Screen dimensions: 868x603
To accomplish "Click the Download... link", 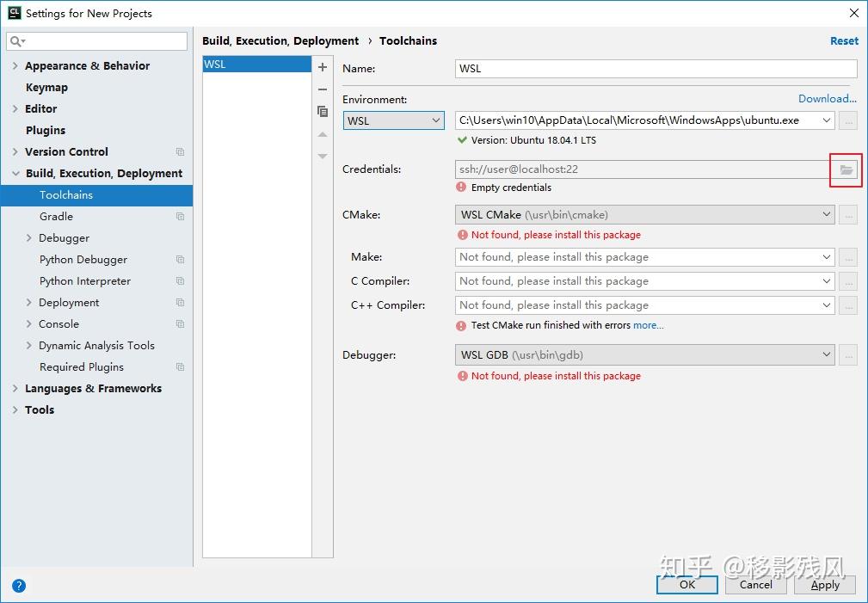I will [x=827, y=99].
